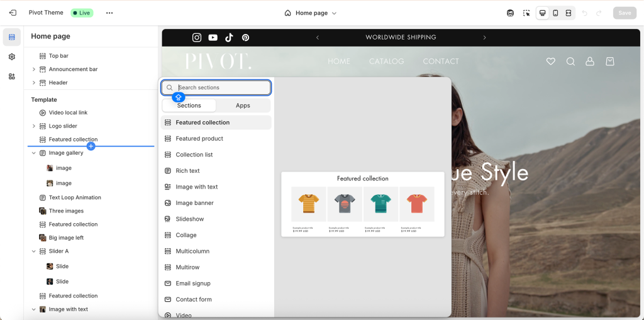Click the Instagram icon in preview
This screenshot has height=320, width=644.
[x=197, y=37]
